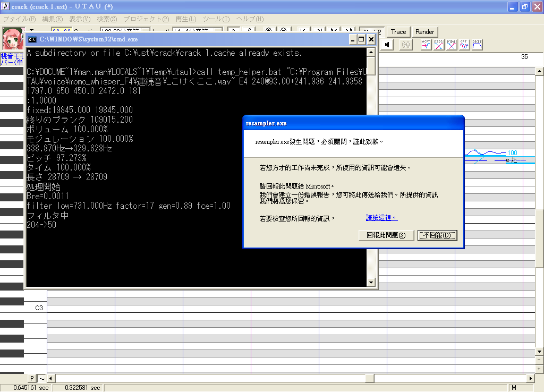Screen dimensions: 544x392
Task: Toggle the P pitch display button
Action: click(31, 378)
